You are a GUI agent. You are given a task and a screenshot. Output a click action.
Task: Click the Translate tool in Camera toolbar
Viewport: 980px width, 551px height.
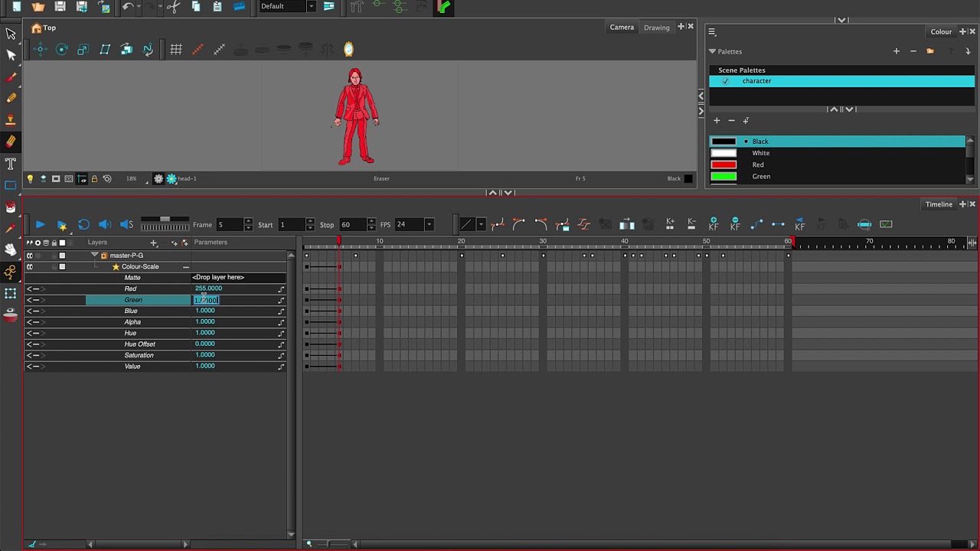(40, 50)
